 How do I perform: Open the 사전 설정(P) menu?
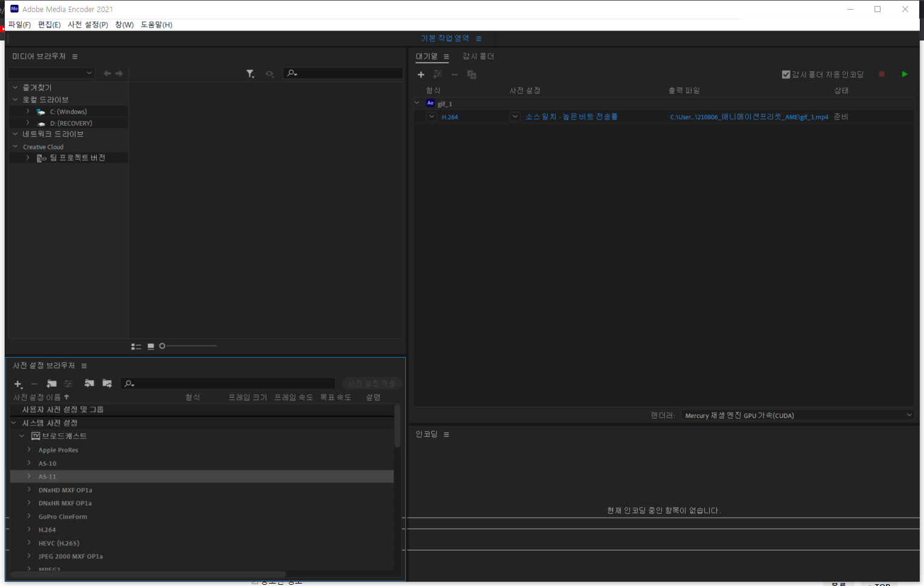click(x=88, y=25)
